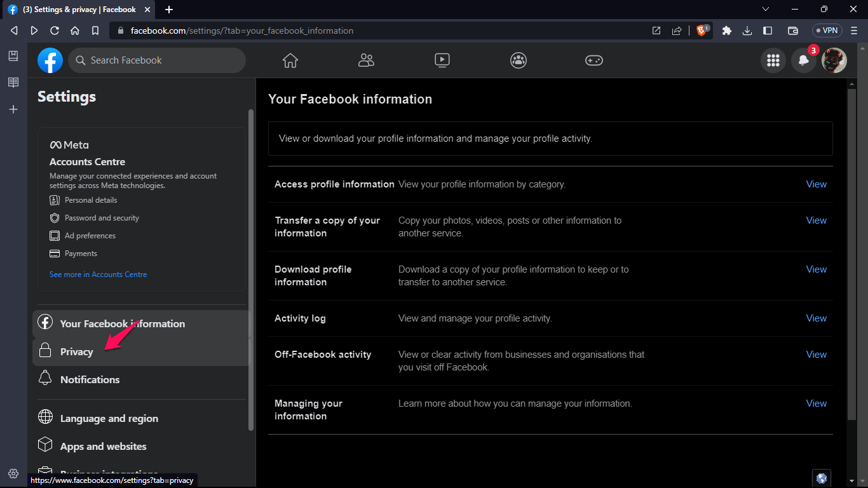Open the sidebar settings gear icon
Viewport: 868px width, 488px height.
coord(13,473)
